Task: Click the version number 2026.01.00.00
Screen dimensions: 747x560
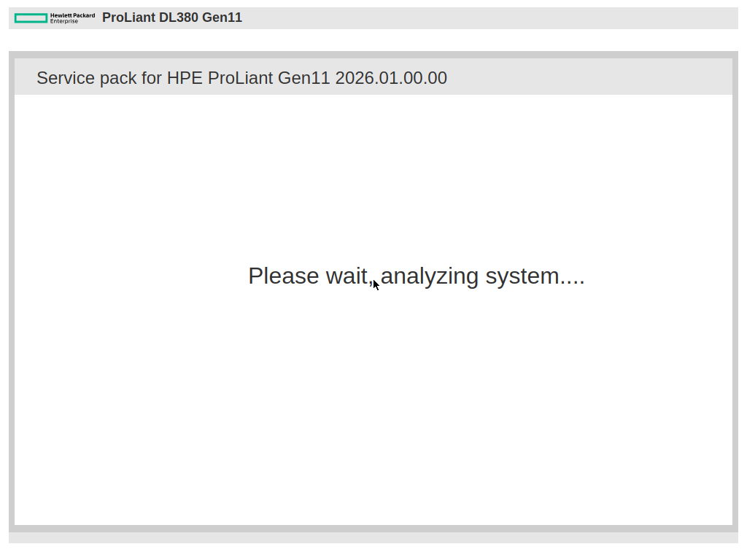Action: pos(391,78)
